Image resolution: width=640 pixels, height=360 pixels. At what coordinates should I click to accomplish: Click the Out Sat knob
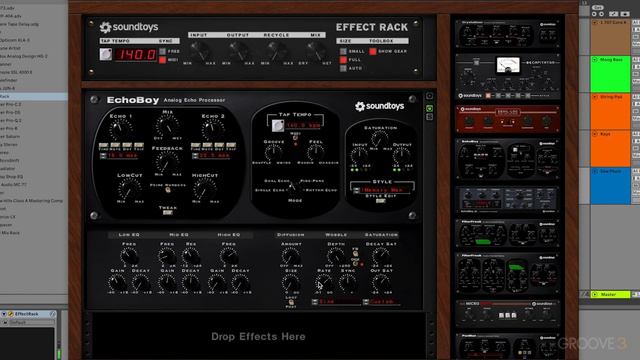381,283
